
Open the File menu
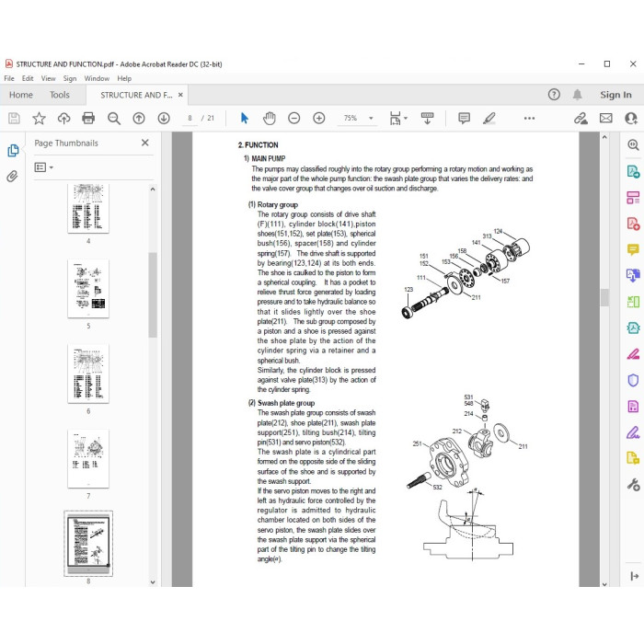click(9, 78)
